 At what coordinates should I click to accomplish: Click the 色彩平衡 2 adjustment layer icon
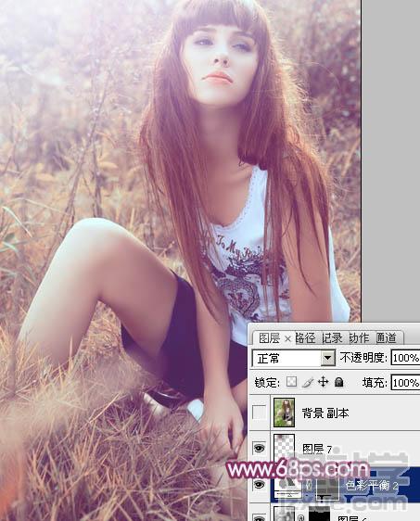pos(287,486)
